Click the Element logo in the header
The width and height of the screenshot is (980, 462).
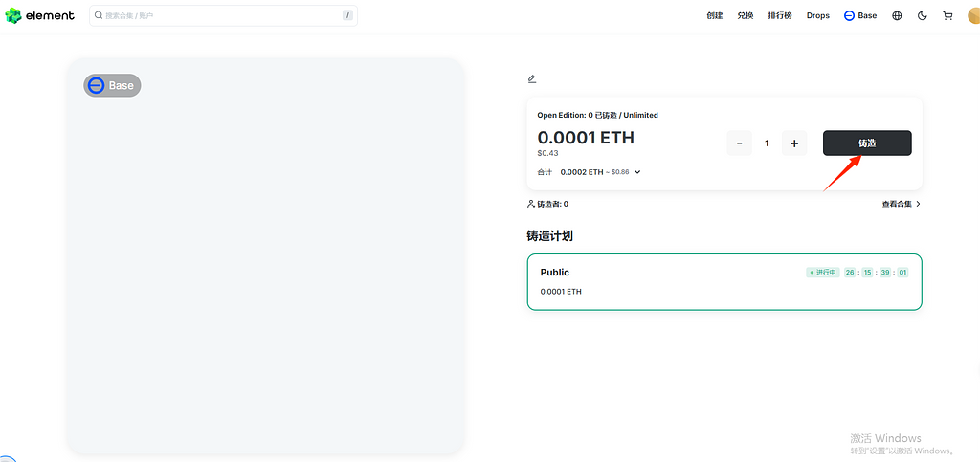(39, 15)
